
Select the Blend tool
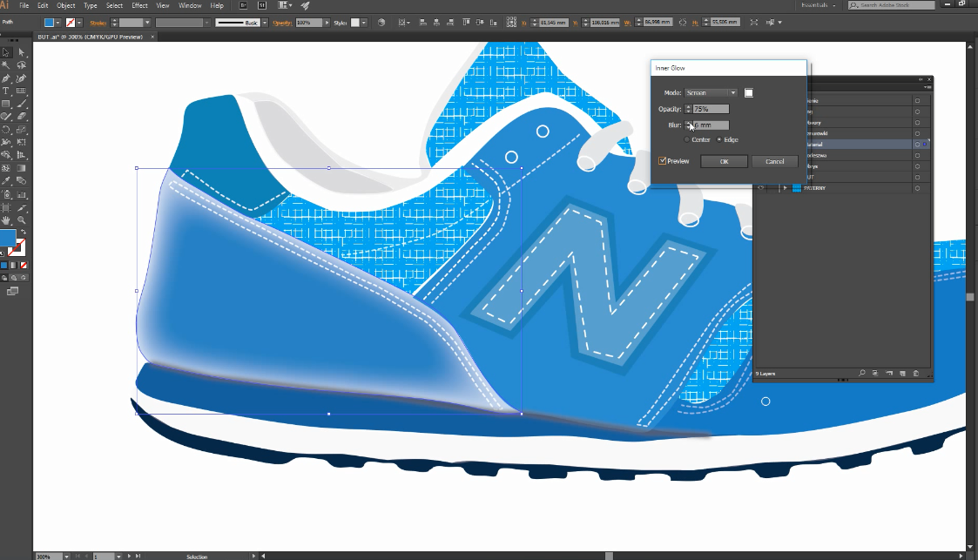click(x=21, y=181)
